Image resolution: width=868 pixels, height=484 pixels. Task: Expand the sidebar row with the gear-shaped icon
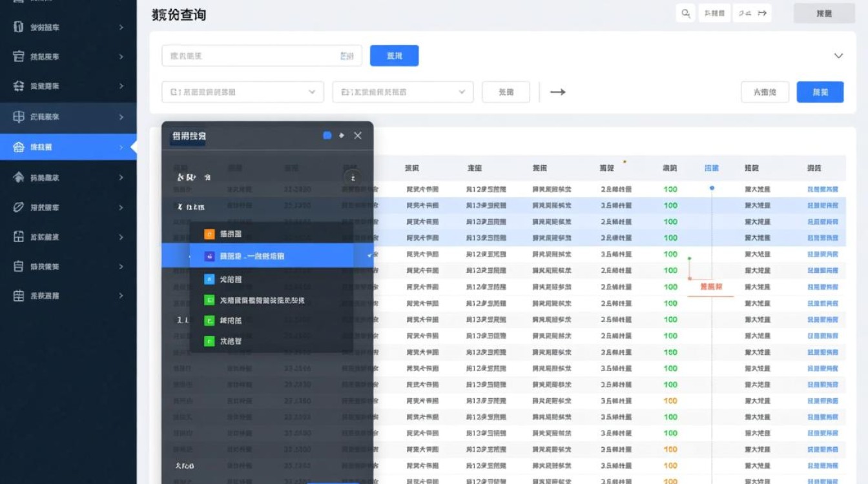[121, 86]
